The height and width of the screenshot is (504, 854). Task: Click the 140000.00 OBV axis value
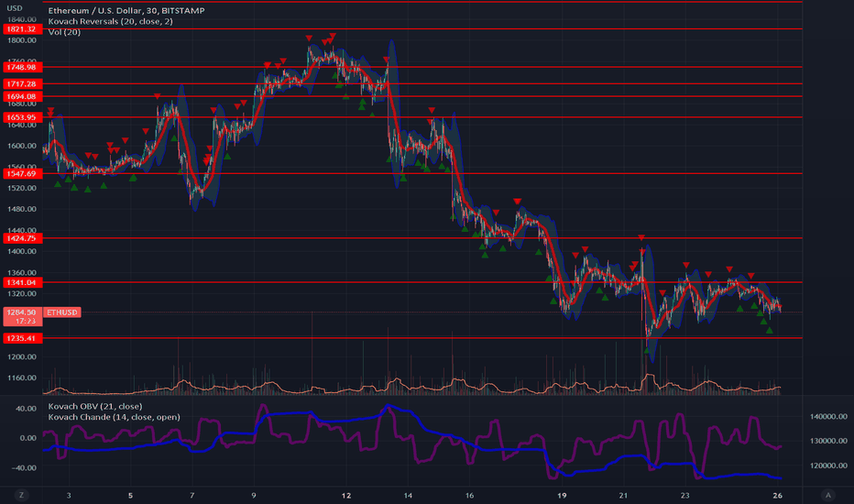click(828, 416)
